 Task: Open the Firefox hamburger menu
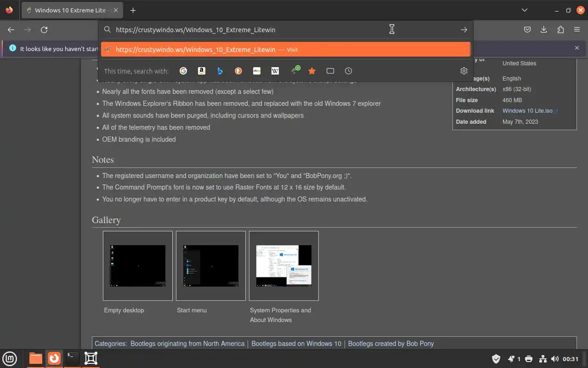point(577,30)
